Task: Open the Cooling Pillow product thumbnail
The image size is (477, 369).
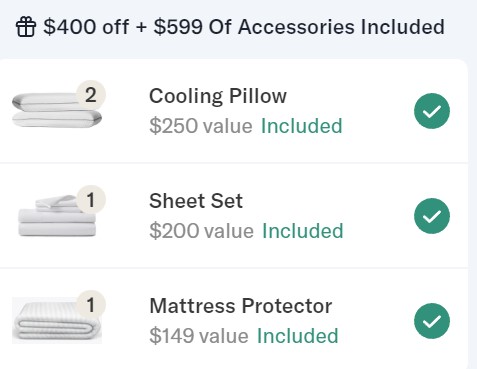Action: [57, 110]
